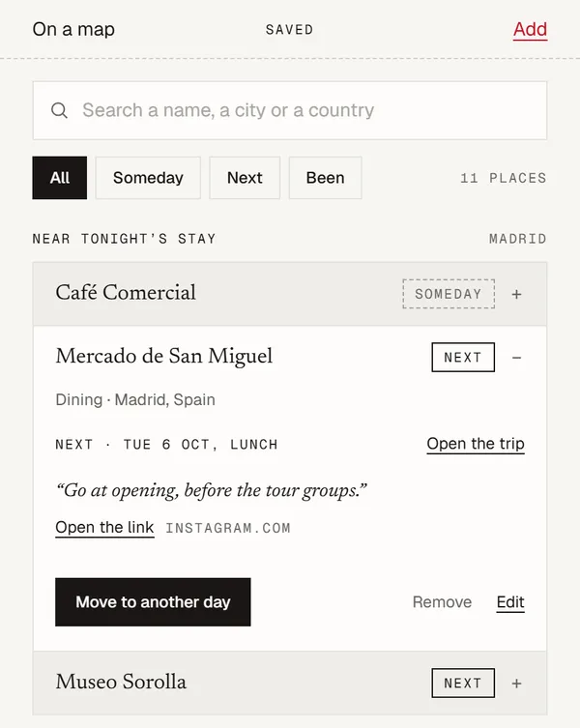This screenshot has width=580, height=728.
Task: Expand Museo Sorolla with plus icon
Action: [516, 683]
